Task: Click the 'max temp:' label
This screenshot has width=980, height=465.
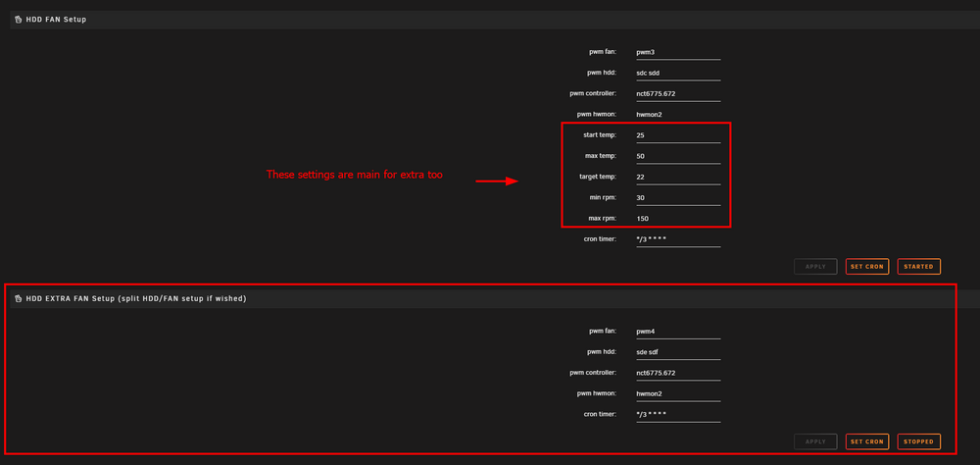Action: 600,155
